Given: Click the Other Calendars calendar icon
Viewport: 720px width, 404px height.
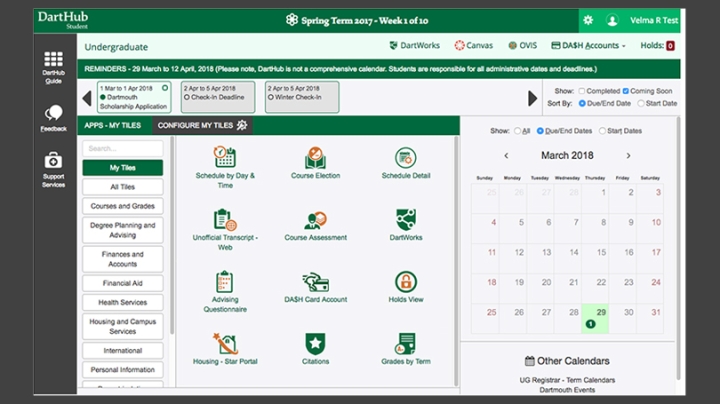Looking at the screenshot, I should [x=529, y=361].
